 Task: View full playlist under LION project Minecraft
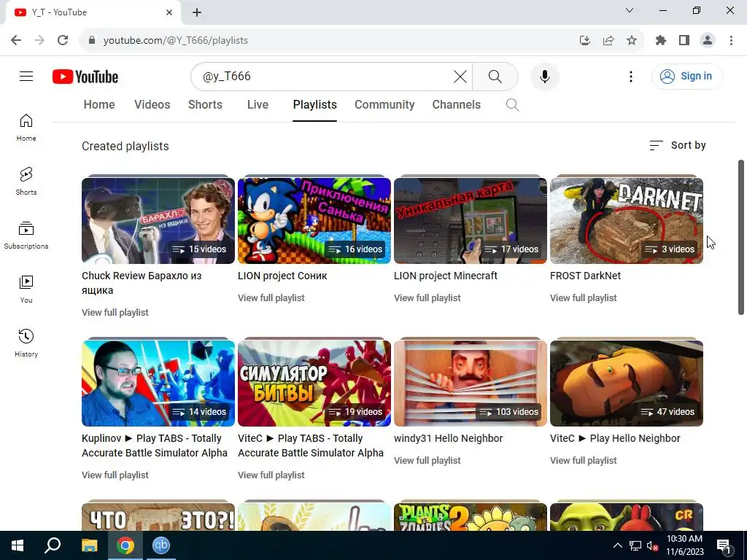[x=427, y=298]
